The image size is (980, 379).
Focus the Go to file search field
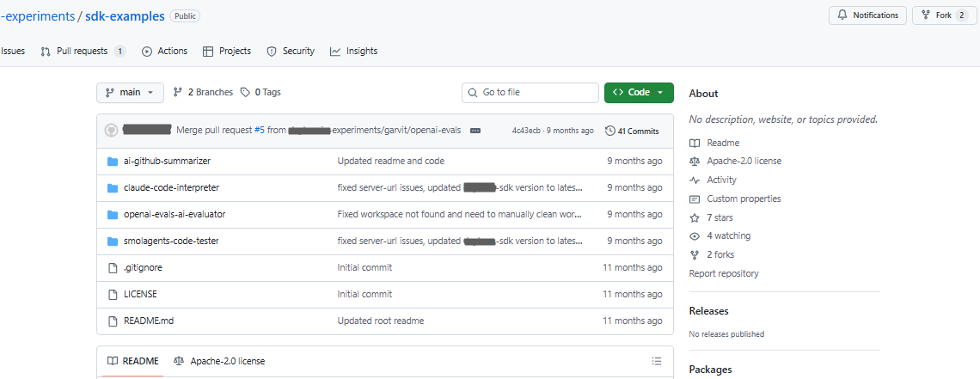pyautogui.click(x=530, y=93)
